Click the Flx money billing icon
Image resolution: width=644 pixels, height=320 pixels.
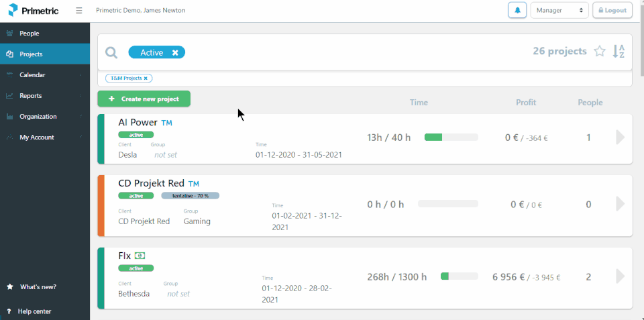click(x=140, y=256)
